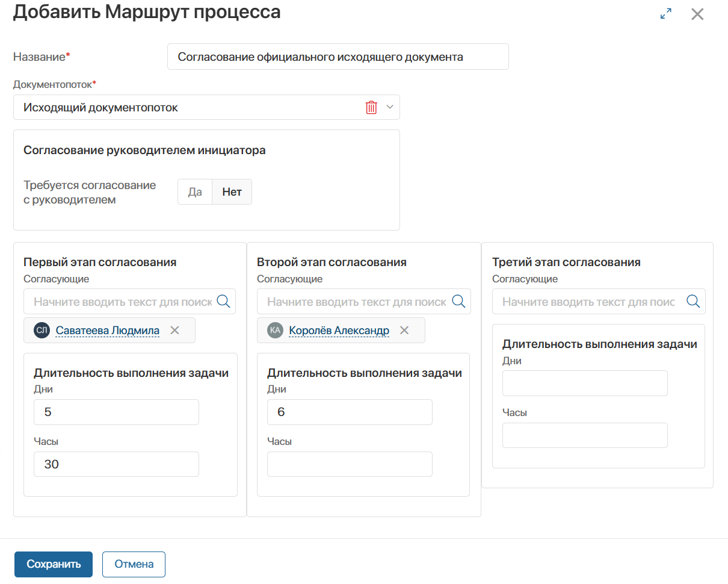
Task: Select Да for согласование с руководителем
Action: (x=195, y=191)
